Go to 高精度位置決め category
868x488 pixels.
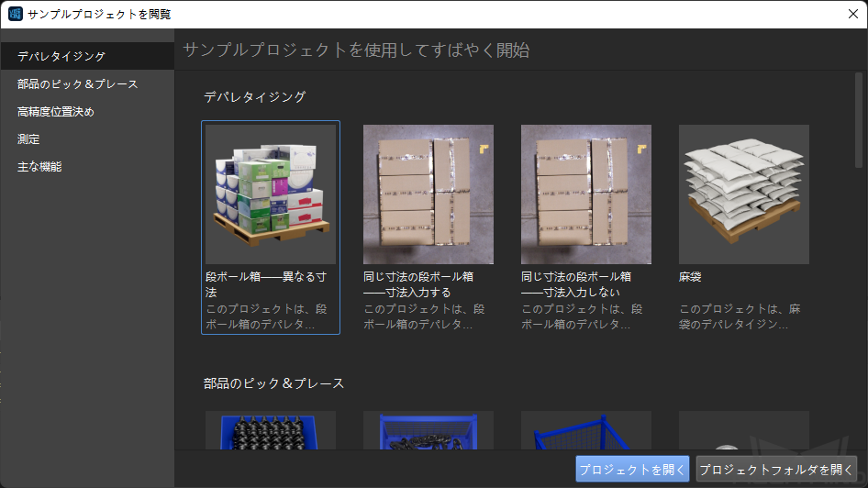pyautogui.click(x=87, y=111)
